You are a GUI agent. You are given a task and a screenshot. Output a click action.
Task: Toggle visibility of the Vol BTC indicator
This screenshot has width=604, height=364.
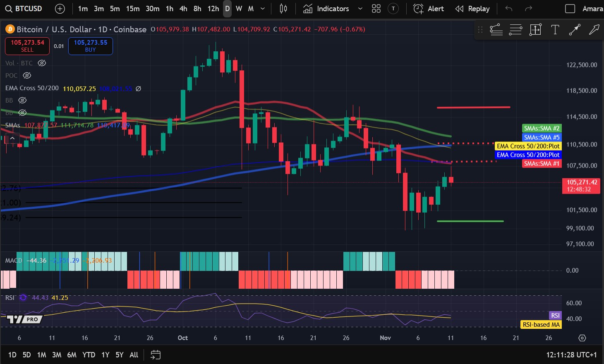click(x=42, y=63)
